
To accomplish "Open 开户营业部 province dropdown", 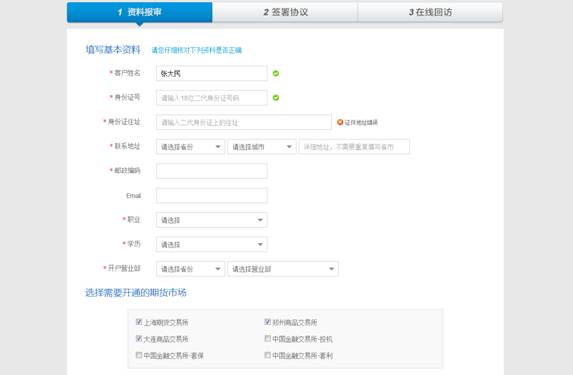I will point(190,269).
